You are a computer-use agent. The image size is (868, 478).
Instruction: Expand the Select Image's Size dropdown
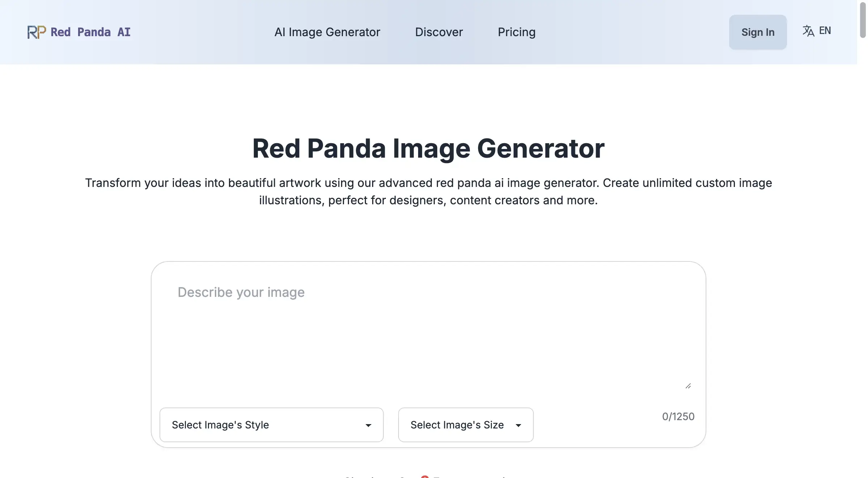pos(465,424)
